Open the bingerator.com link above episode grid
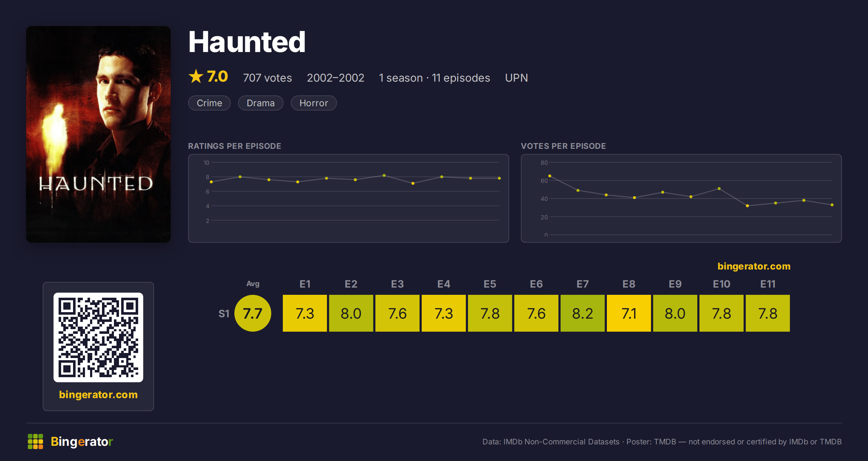 [754, 266]
